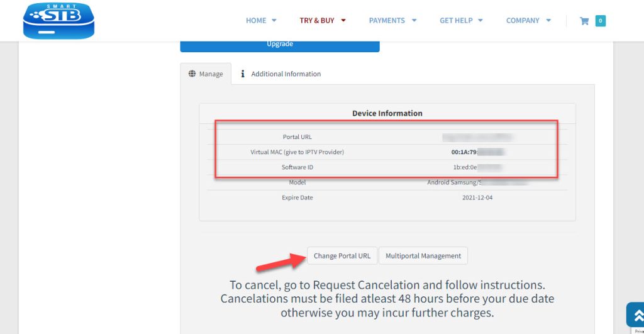Click the info icon beside Additional Information
Image resolution: width=644 pixels, height=334 pixels.
[x=243, y=74]
